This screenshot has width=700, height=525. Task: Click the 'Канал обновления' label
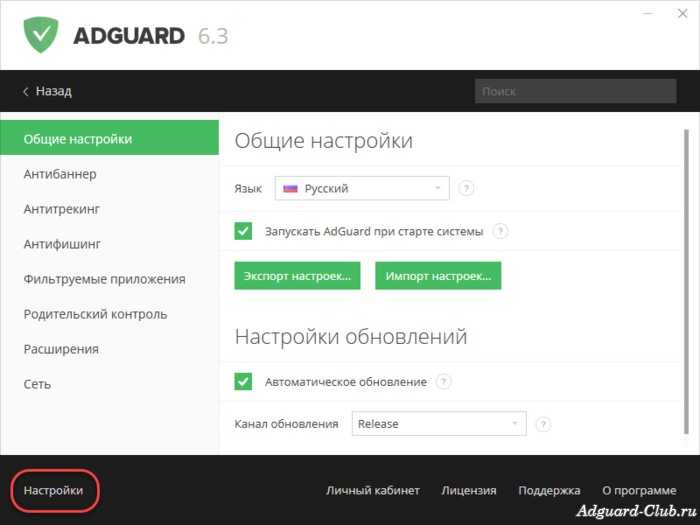(286, 424)
